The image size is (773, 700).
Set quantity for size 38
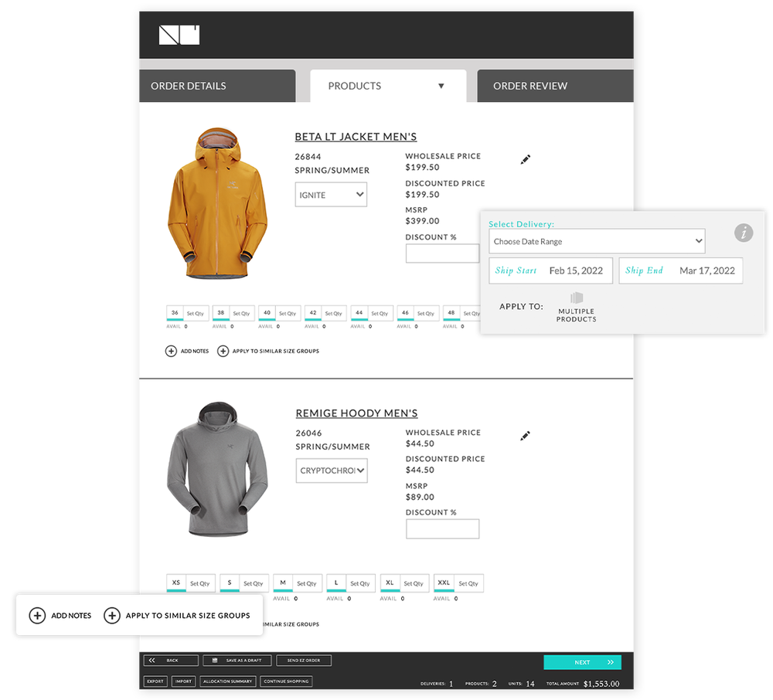point(241,314)
